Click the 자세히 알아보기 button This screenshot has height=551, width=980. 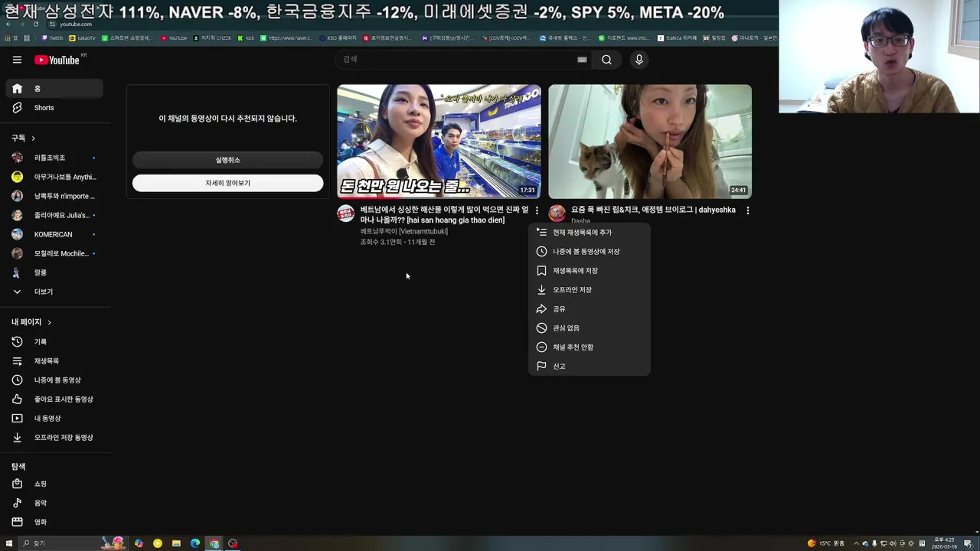click(227, 183)
